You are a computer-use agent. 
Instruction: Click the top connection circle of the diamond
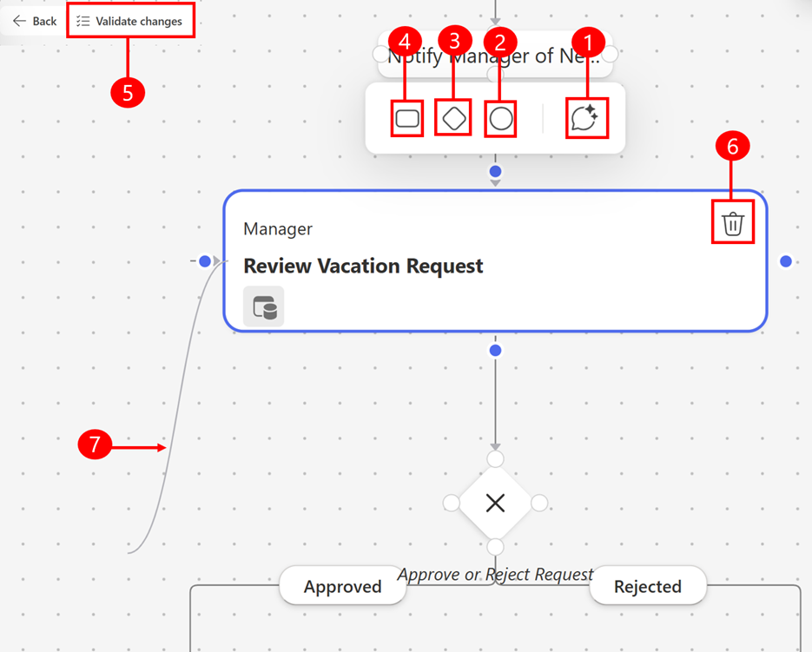pos(494,458)
